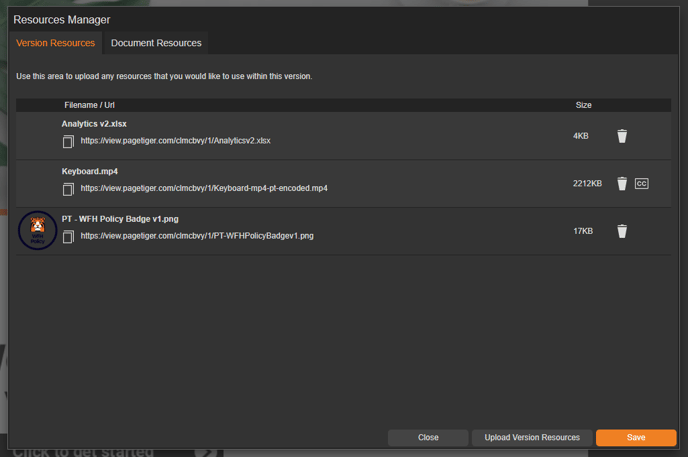688x457 pixels.
Task: Click the WFH Policy Badge thumbnail image
Action: (38, 231)
